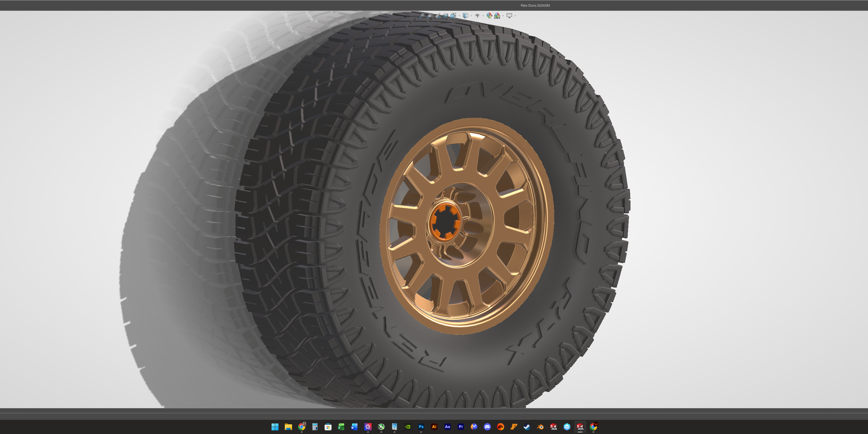Open Discord from the taskbar

point(487,427)
